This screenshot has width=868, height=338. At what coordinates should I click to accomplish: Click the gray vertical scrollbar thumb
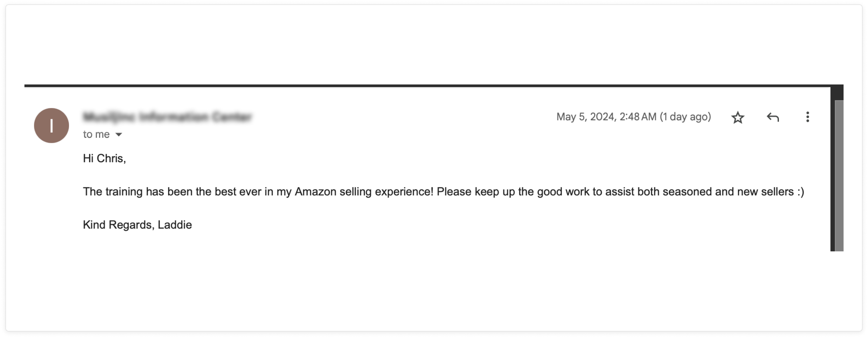pyautogui.click(x=839, y=175)
